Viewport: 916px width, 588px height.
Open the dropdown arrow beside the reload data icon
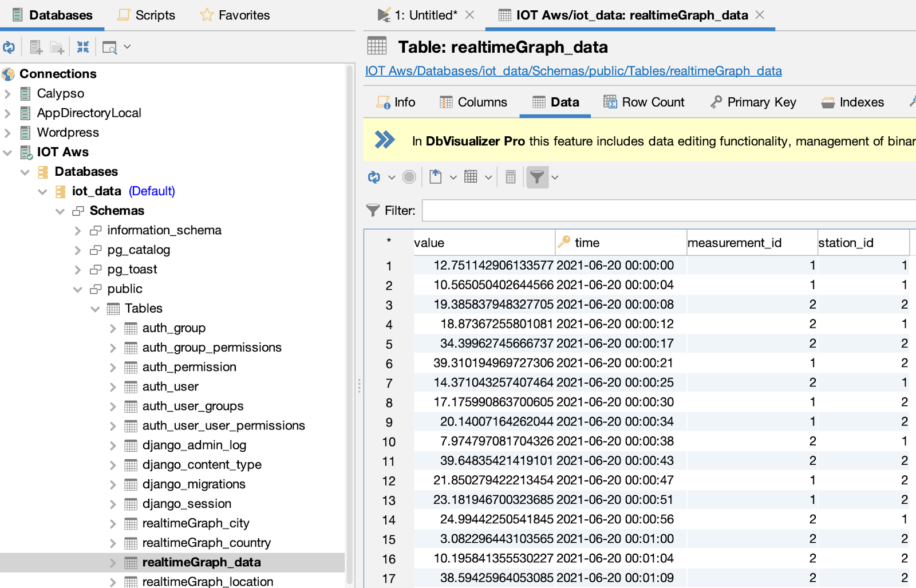coord(392,177)
